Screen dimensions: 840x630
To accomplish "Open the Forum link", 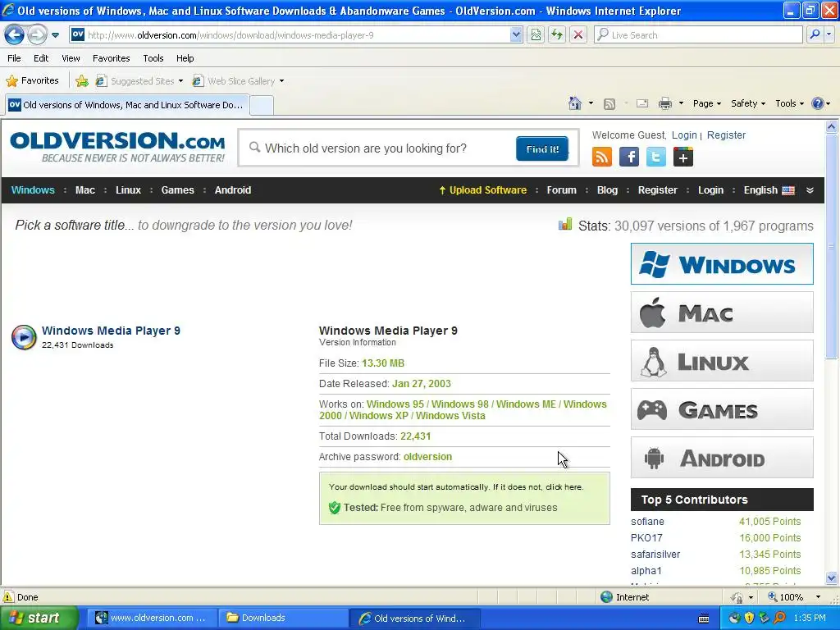I will pyautogui.click(x=561, y=190).
